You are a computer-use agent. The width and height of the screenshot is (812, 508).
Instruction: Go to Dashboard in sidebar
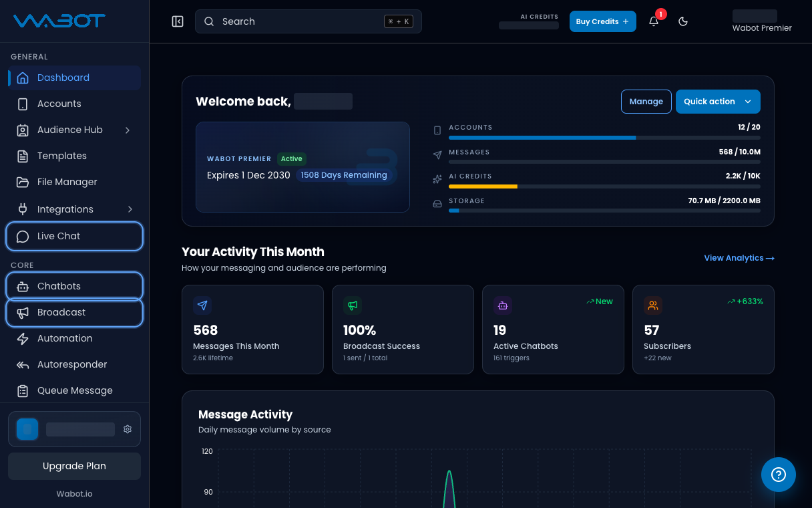point(74,78)
